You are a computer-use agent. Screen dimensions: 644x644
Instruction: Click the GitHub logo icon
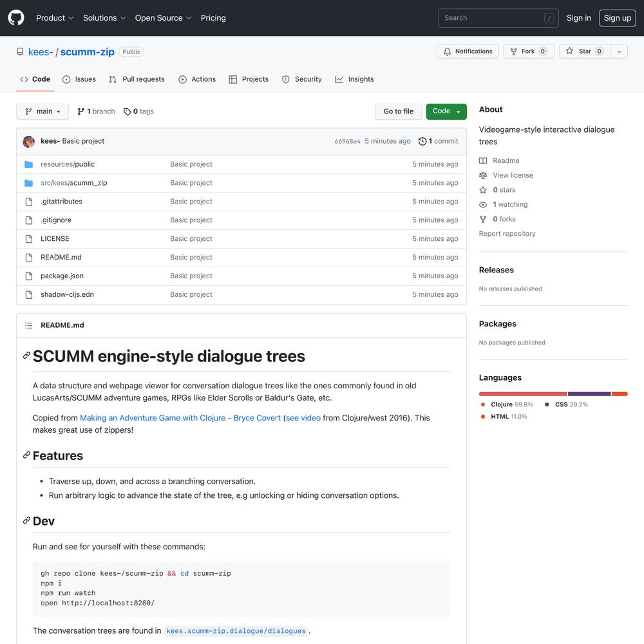point(16,18)
